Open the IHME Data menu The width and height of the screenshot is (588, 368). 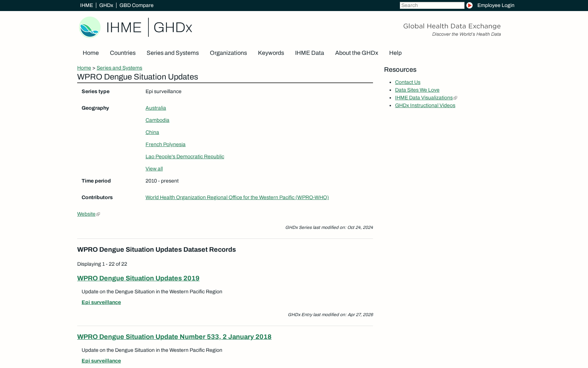point(309,53)
